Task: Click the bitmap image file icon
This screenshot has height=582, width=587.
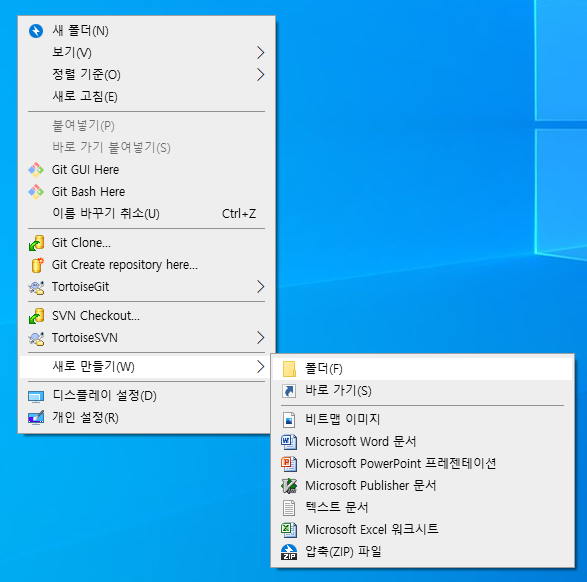Action: [x=289, y=420]
